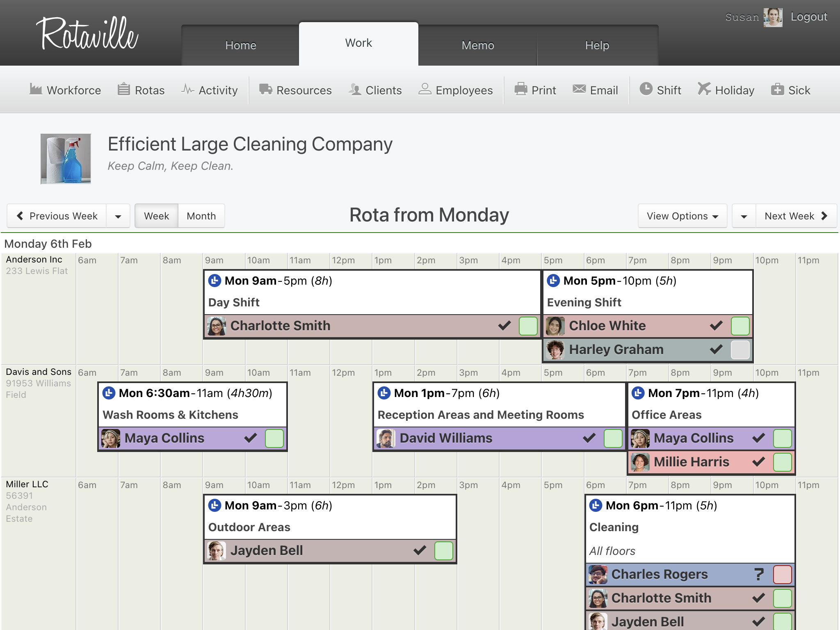Open dropdown arrow beside Next Week
Image resolution: width=840 pixels, height=630 pixels.
(744, 216)
